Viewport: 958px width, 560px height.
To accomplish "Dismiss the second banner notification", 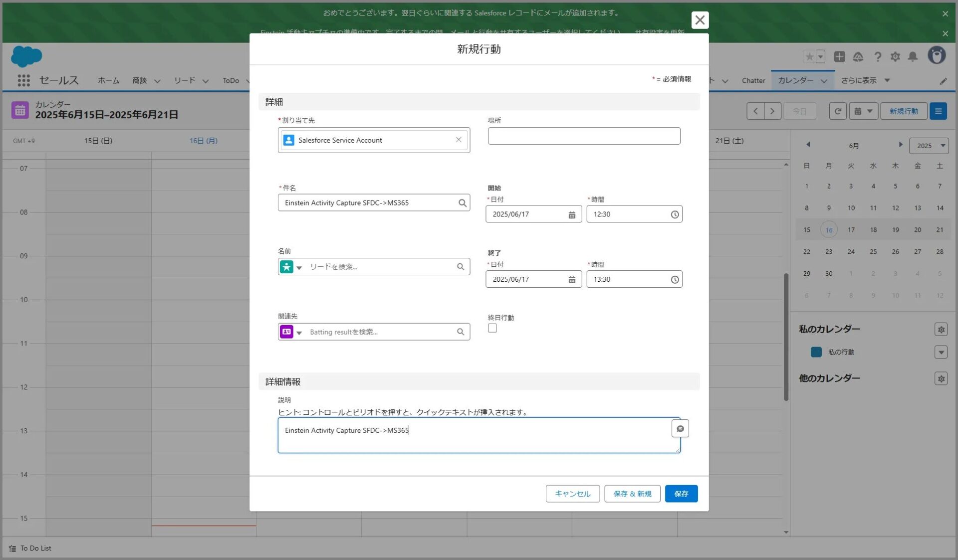I will point(945,34).
